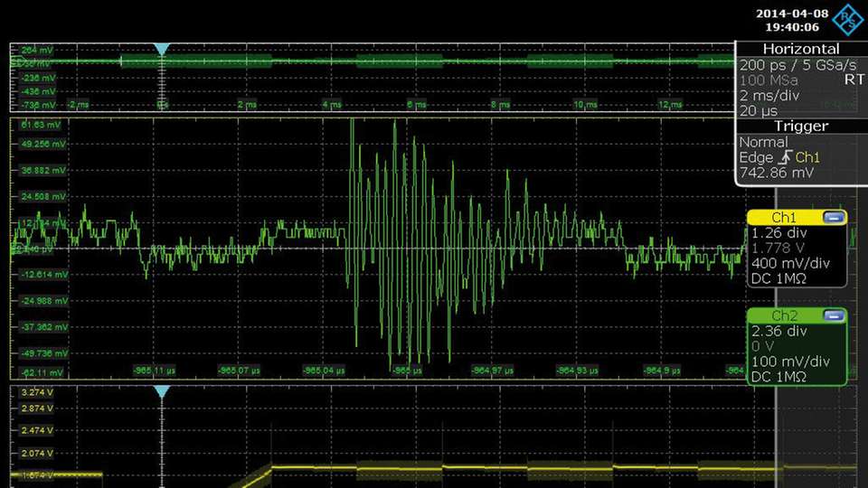Click the 3.274 V label in bottom diagram
The height and width of the screenshot is (488, 868).
coord(37,392)
